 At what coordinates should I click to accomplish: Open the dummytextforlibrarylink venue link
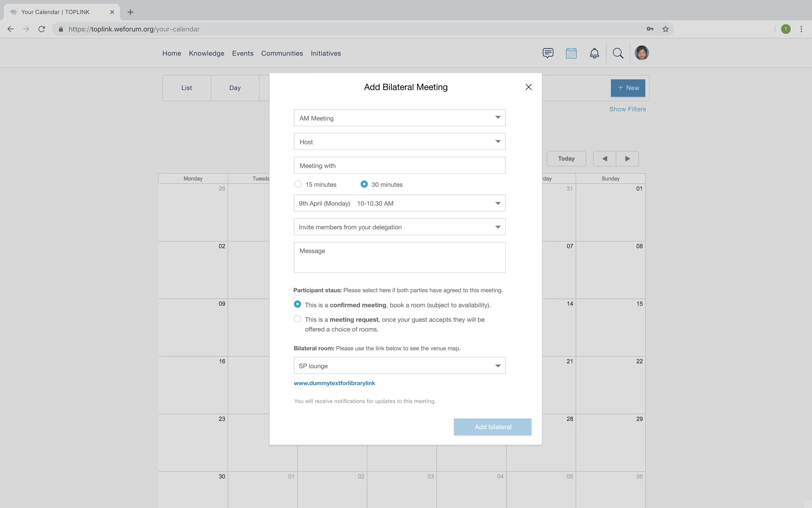(x=334, y=383)
